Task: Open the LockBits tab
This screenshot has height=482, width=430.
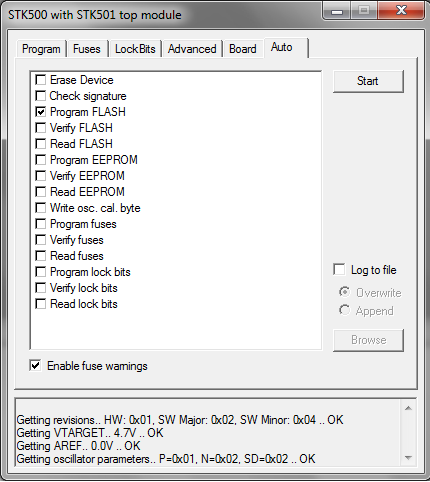Action: point(135,49)
